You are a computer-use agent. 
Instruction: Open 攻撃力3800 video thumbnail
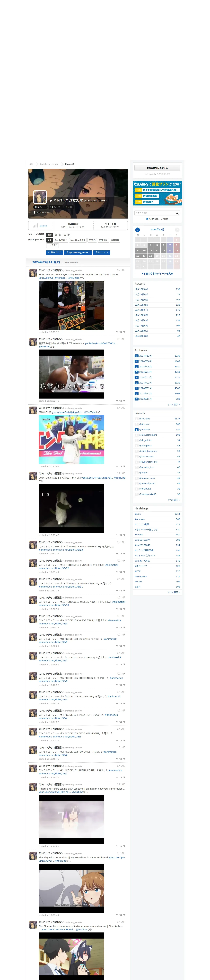click(71, 374)
